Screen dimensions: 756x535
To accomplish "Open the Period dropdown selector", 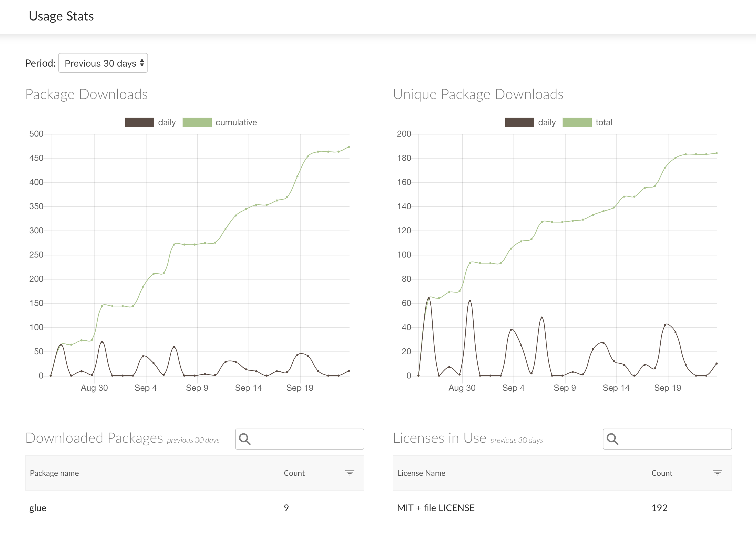I will point(103,63).
